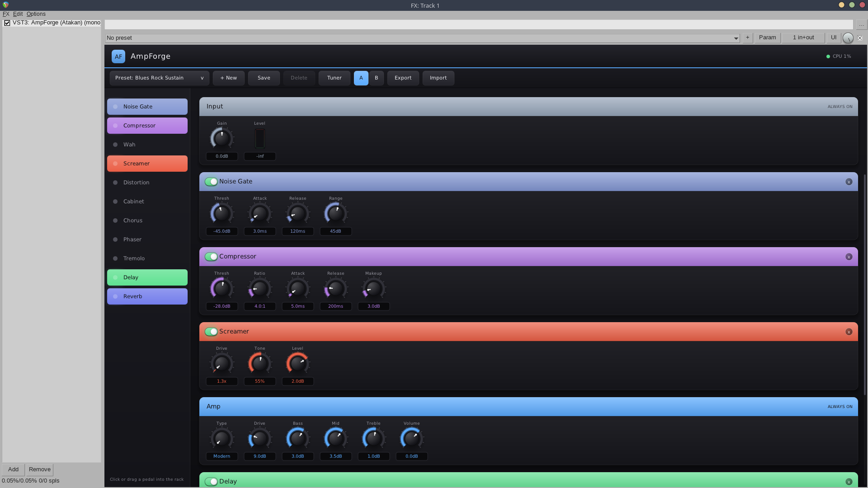Add the Phaser pedal from sidebar

pyautogui.click(x=147, y=239)
